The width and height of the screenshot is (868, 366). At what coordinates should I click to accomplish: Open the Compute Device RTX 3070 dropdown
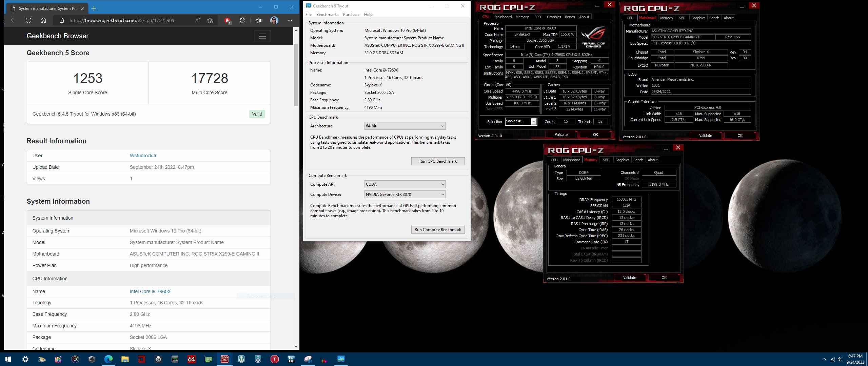[x=405, y=195]
